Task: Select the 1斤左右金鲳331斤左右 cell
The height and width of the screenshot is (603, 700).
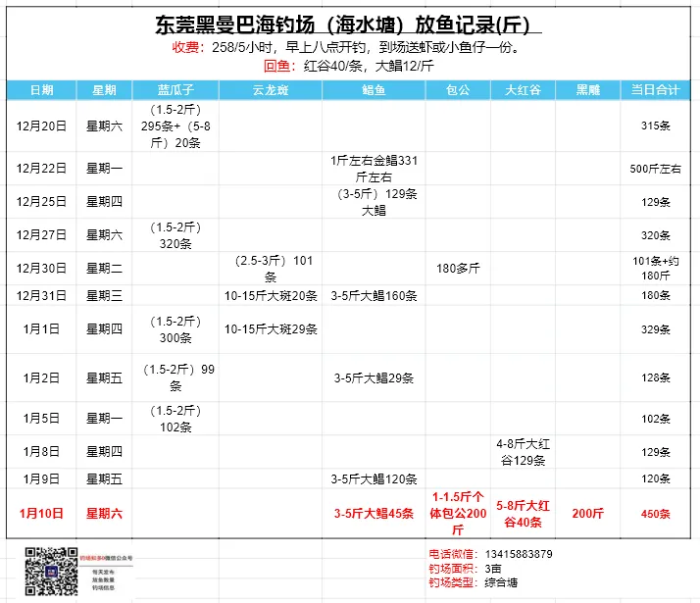Action: pyautogui.click(x=374, y=169)
